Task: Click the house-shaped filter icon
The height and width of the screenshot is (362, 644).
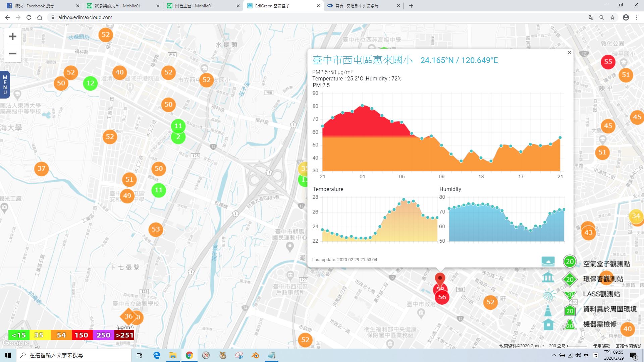Action: [548, 324]
